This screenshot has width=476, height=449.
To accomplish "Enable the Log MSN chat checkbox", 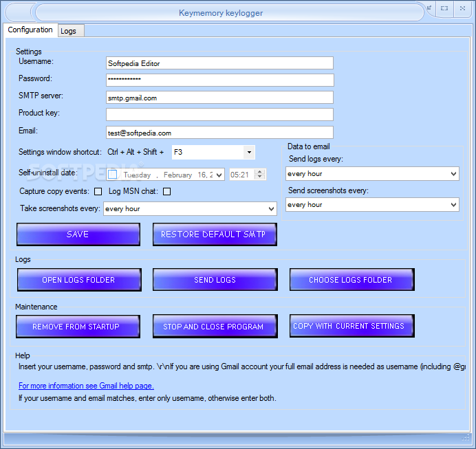I will [x=167, y=191].
